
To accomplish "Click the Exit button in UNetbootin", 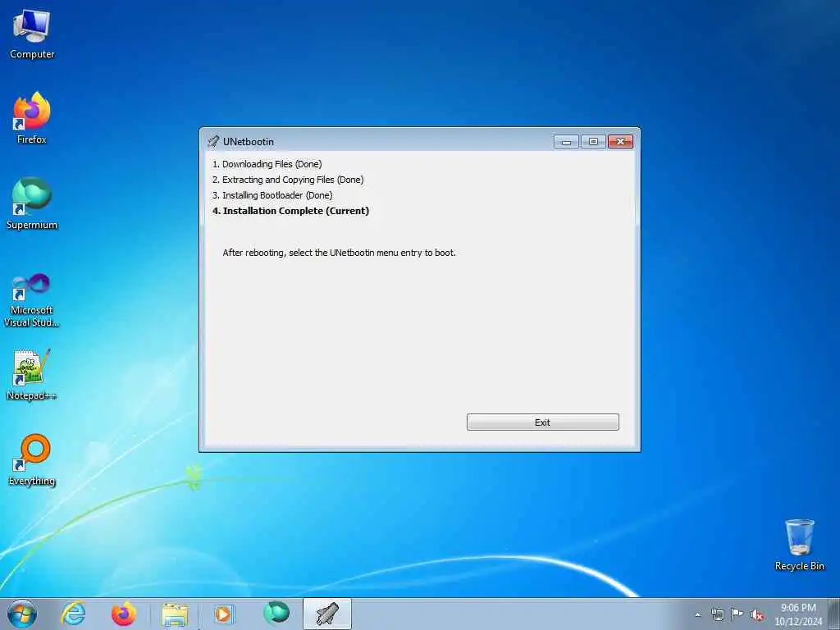I will (543, 422).
